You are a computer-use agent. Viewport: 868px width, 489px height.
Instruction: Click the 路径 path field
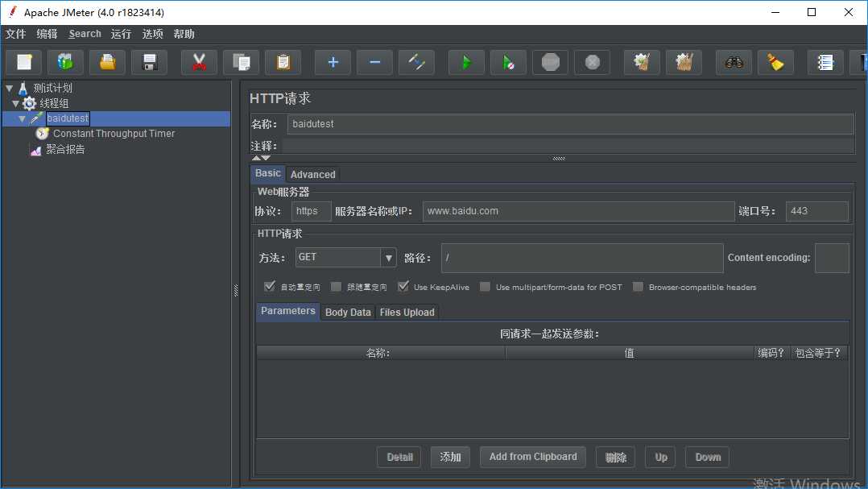582,258
